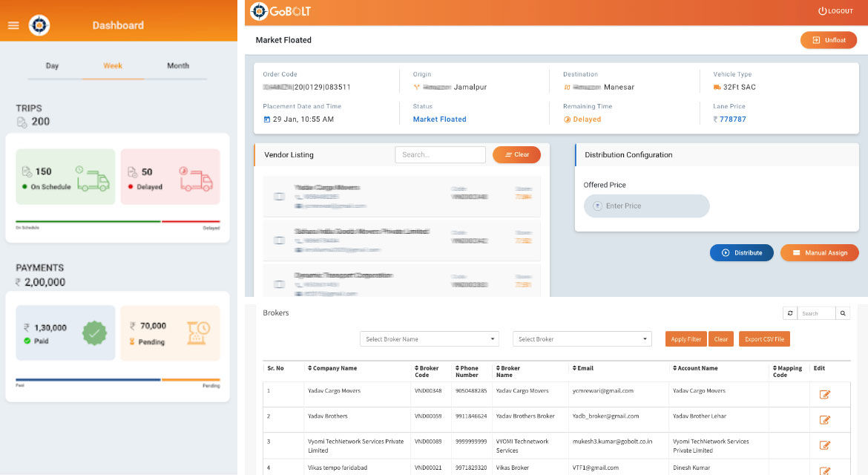Open the 50 Delayed trips card

[x=171, y=177]
